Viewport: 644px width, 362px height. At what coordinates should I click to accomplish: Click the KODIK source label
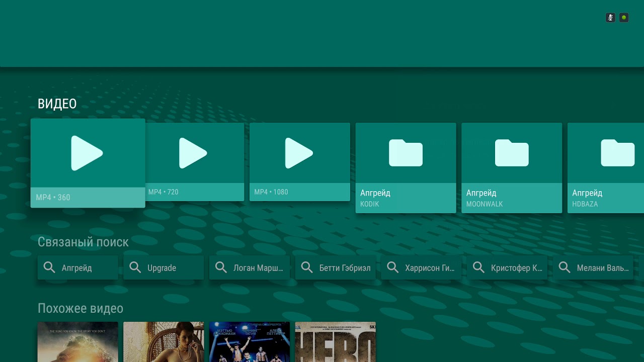click(370, 204)
